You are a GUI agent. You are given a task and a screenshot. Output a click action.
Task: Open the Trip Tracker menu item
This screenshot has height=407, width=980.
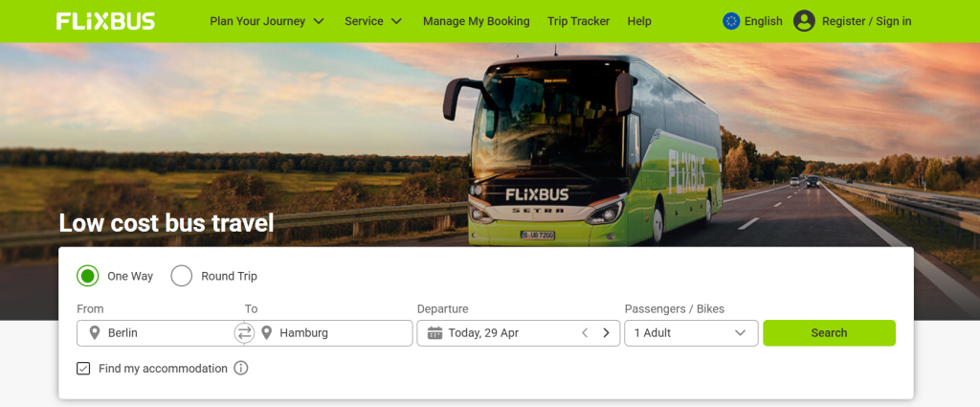(x=579, y=21)
